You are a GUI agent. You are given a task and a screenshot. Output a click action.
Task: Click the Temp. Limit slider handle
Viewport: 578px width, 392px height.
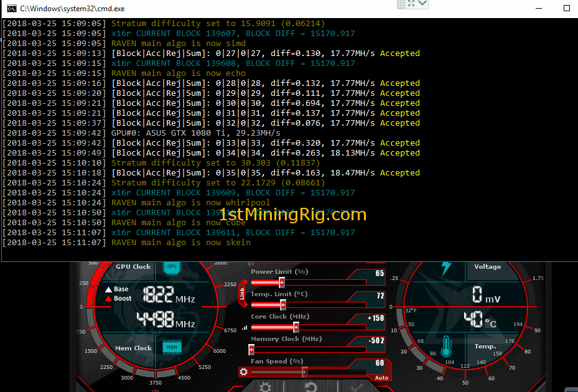tap(282, 305)
